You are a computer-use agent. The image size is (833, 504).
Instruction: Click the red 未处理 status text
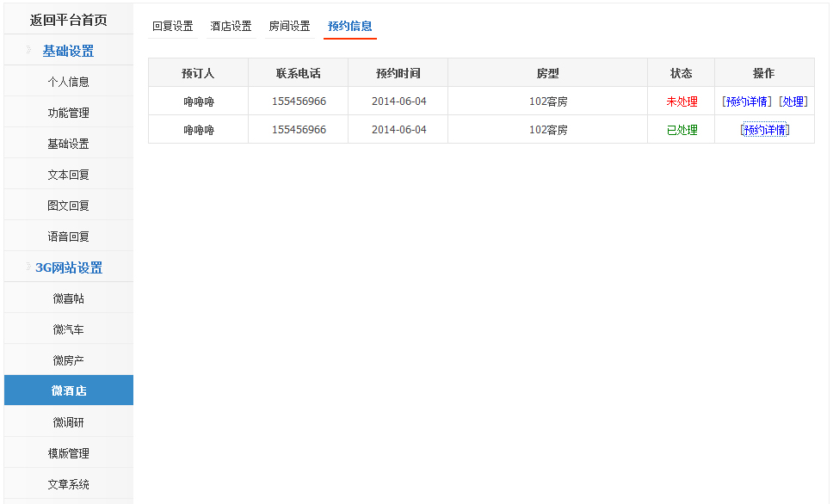click(682, 101)
